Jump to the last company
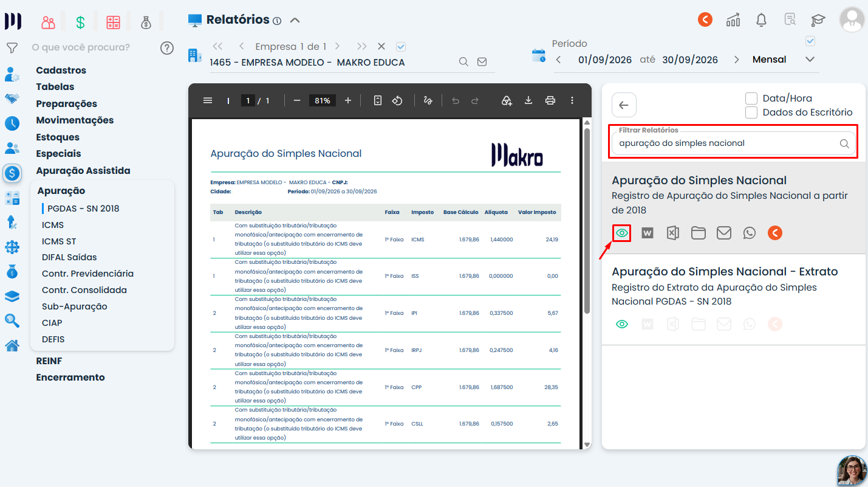This screenshot has height=487, width=868. click(362, 46)
